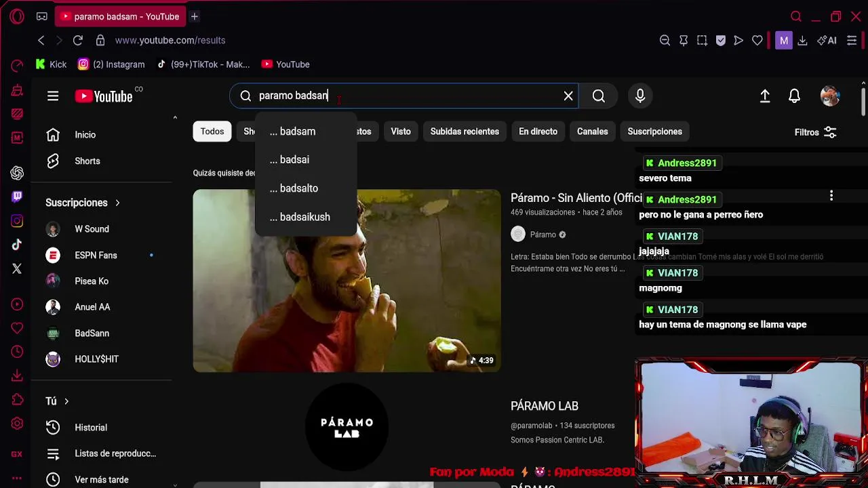Open the account avatar menu
868x488 pixels.
pyautogui.click(x=830, y=96)
